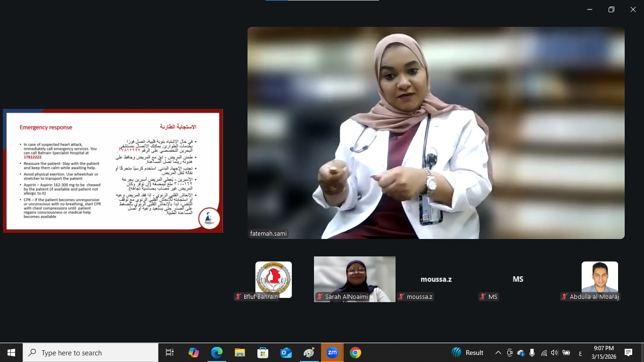Open Outlook from the taskbar

point(286,353)
